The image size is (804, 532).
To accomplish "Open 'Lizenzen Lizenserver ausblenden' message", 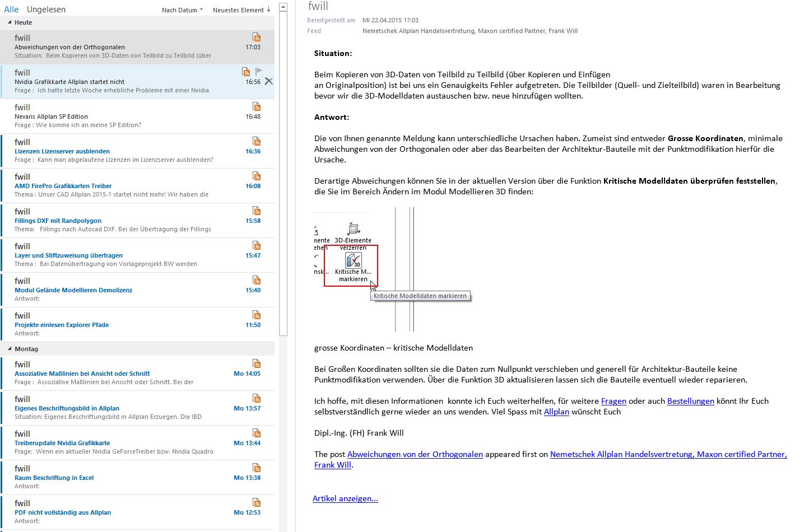I will click(x=137, y=151).
